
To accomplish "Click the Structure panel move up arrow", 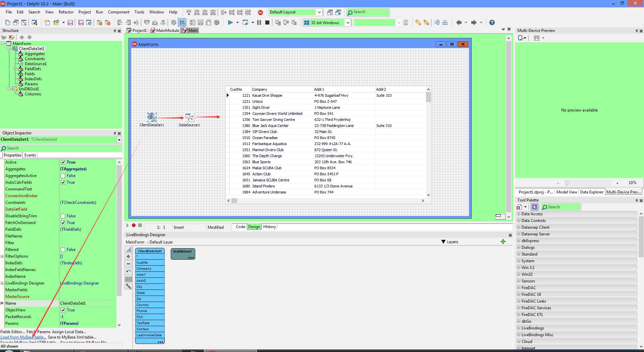I will click(22, 37).
